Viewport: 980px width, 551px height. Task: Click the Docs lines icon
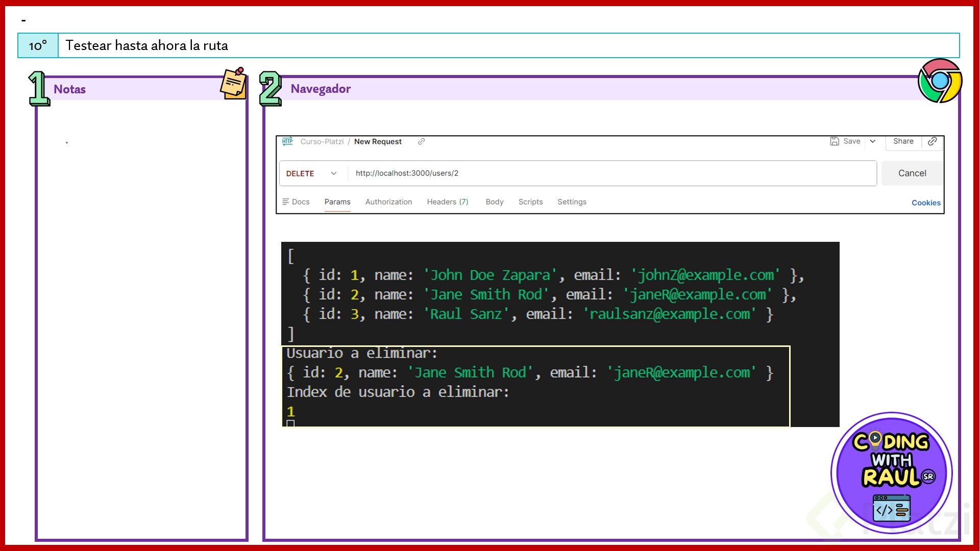coord(285,202)
